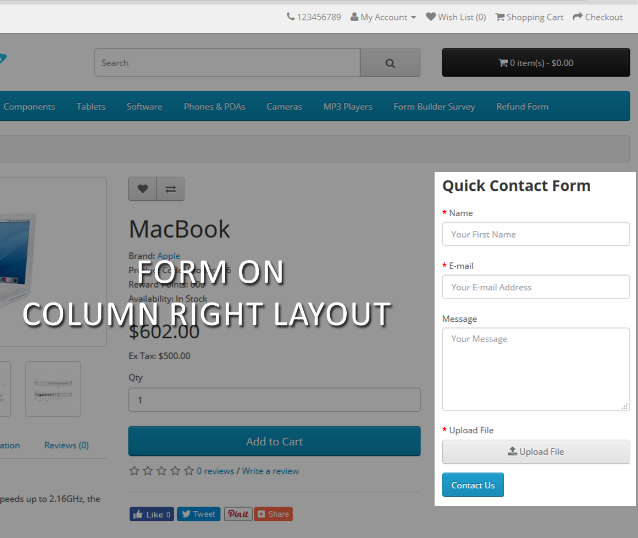The image size is (638, 538).
Task: Click the compare product arrows icon
Action: click(170, 189)
